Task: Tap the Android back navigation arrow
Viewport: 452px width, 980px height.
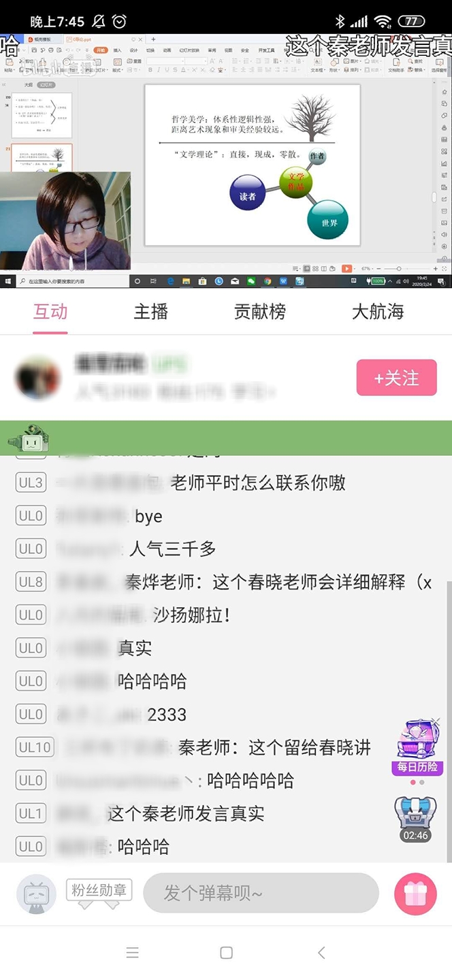Action: (x=321, y=953)
